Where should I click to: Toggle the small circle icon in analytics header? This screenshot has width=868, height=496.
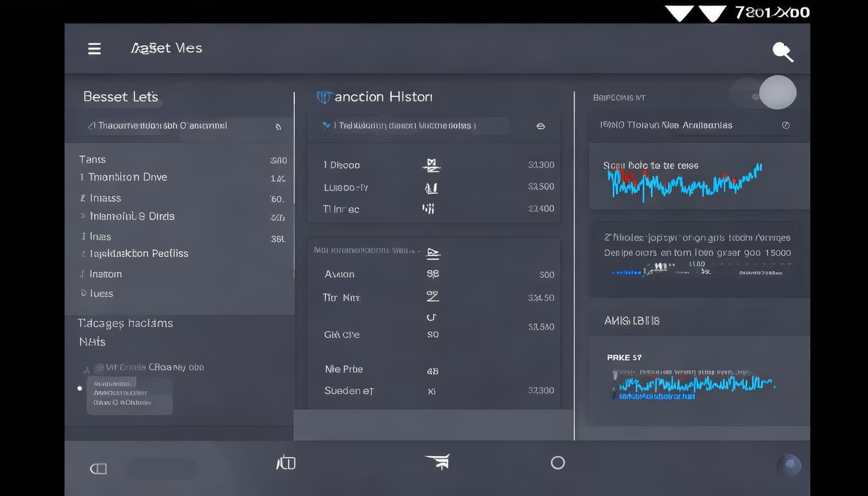tap(785, 125)
